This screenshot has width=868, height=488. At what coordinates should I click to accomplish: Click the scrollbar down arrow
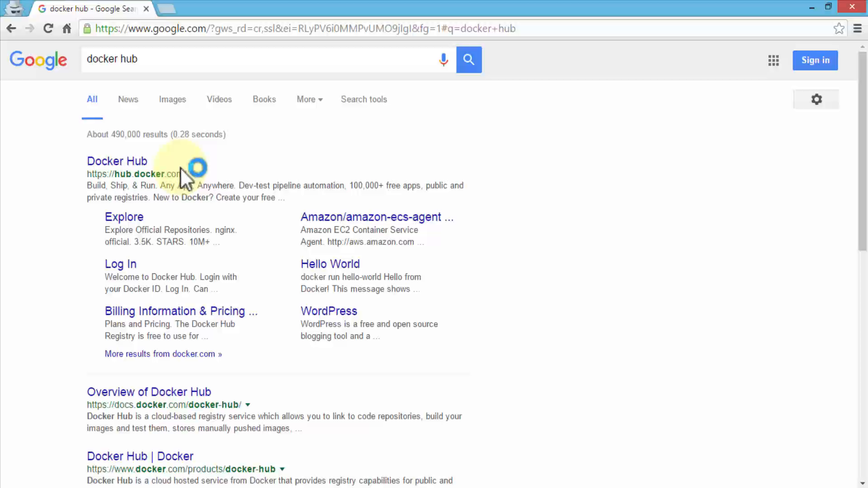(x=863, y=483)
